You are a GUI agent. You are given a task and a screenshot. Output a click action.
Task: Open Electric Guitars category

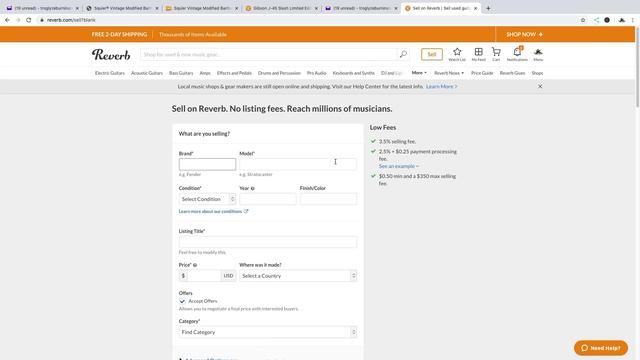(110, 73)
